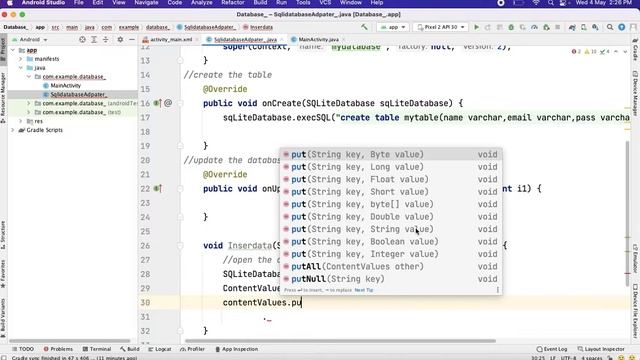
Task: Toggle the Gradle side panel
Action: [635, 49]
